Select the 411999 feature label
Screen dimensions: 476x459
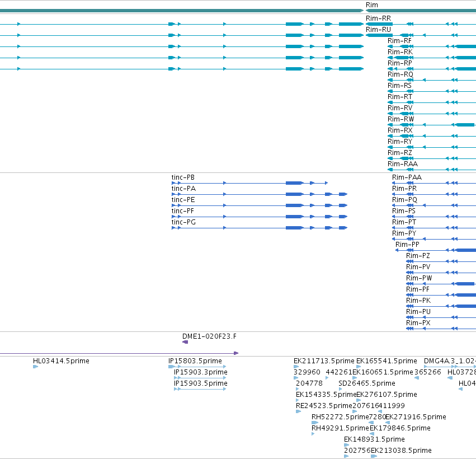[x=392, y=406]
